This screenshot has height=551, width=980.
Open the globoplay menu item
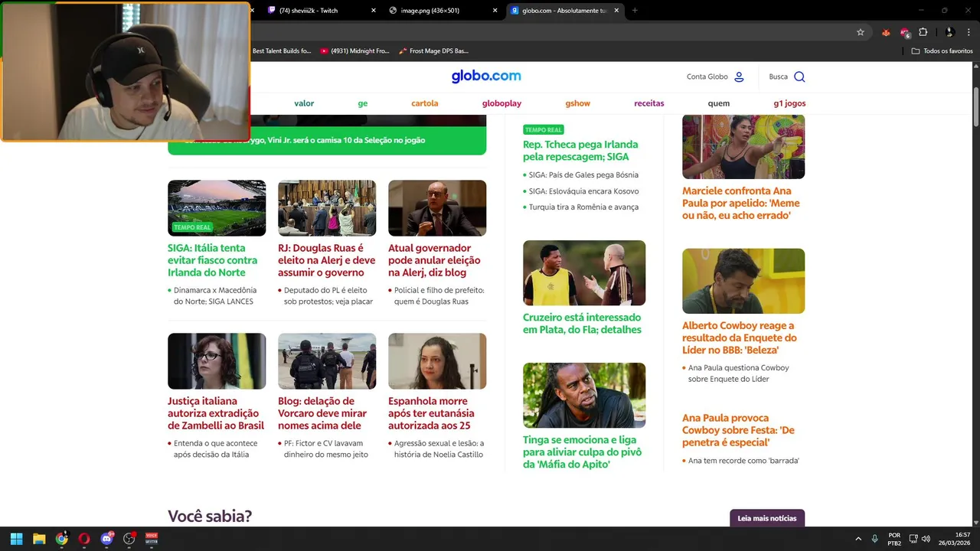click(x=501, y=103)
